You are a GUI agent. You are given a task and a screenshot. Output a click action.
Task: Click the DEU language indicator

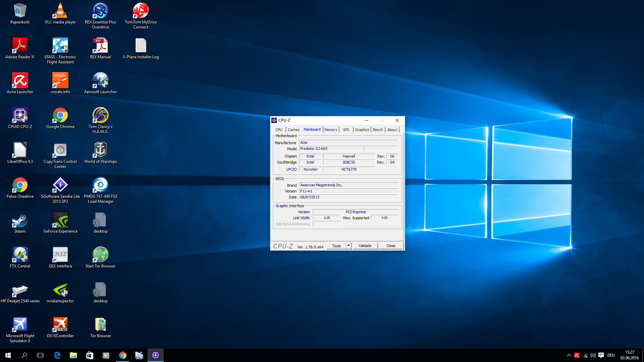(x=611, y=355)
